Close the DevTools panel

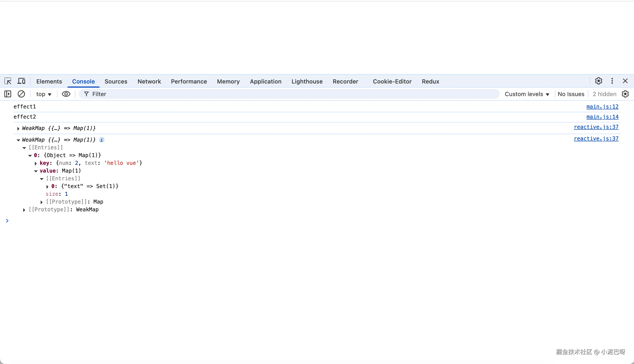pos(625,81)
